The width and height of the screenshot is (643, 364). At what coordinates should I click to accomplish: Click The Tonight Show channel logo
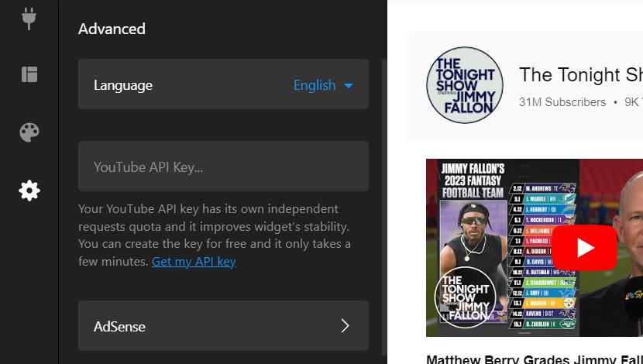coord(465,85)
